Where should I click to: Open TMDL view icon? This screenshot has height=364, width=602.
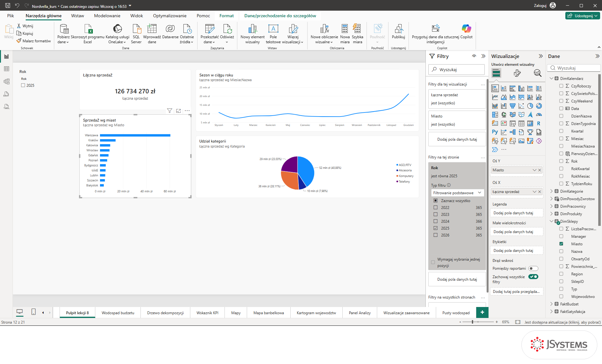[x=6, y=107]
